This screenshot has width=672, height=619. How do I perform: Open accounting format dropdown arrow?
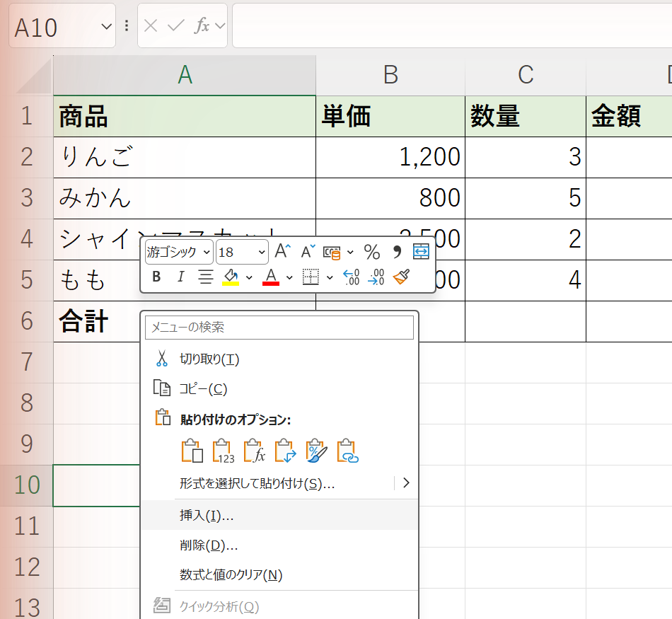click(x=350, y=252)
